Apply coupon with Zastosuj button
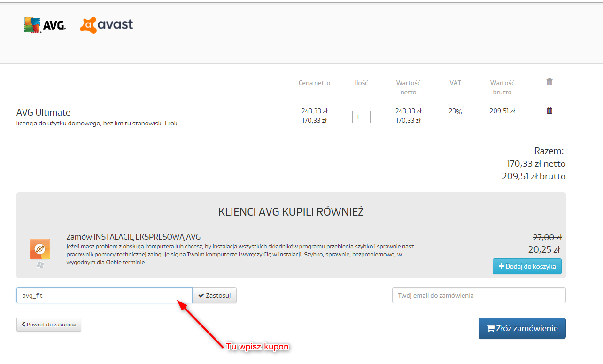 tap(215, 295)
